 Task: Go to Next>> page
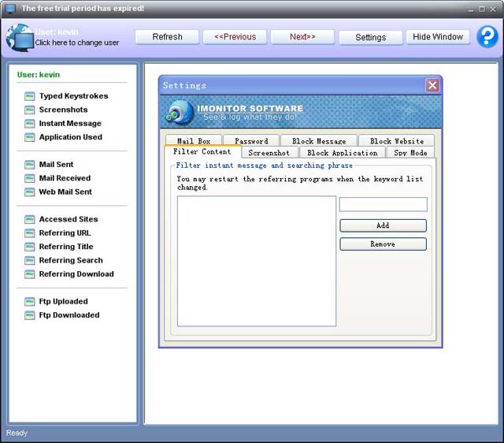click(302, 37)
